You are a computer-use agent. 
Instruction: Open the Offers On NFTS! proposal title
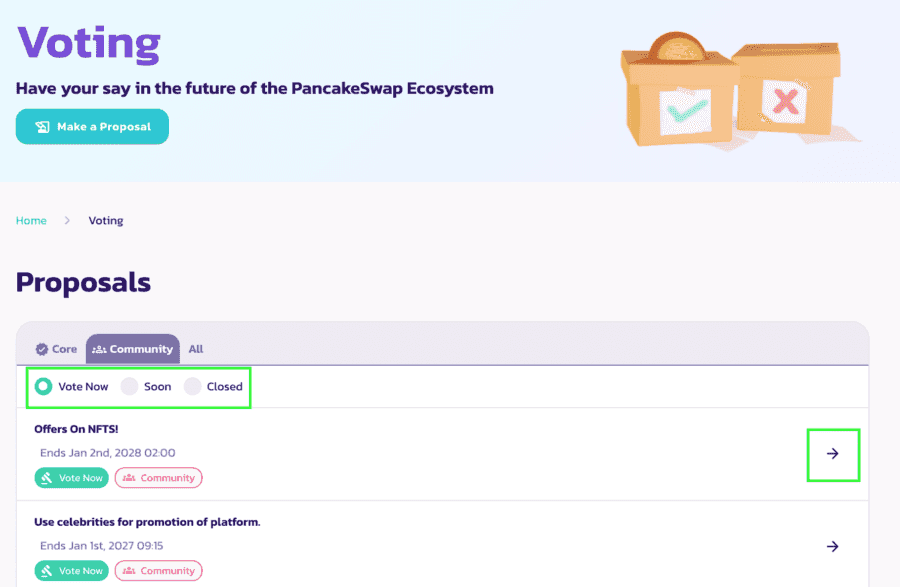pos(76,429)
